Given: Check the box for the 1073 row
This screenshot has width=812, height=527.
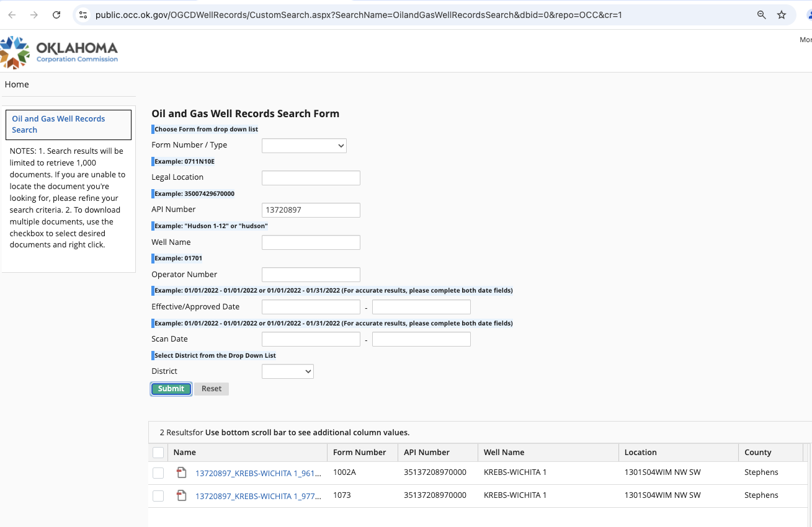Looking at the screenshot, I should click(158, 496).
